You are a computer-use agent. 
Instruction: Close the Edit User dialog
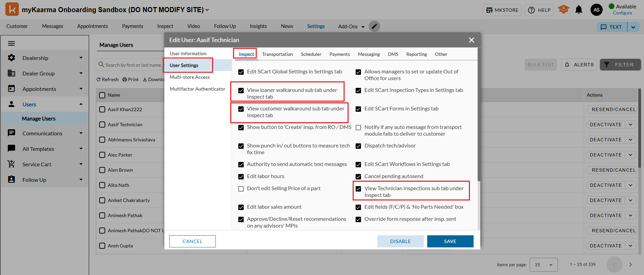pos(472,40)
